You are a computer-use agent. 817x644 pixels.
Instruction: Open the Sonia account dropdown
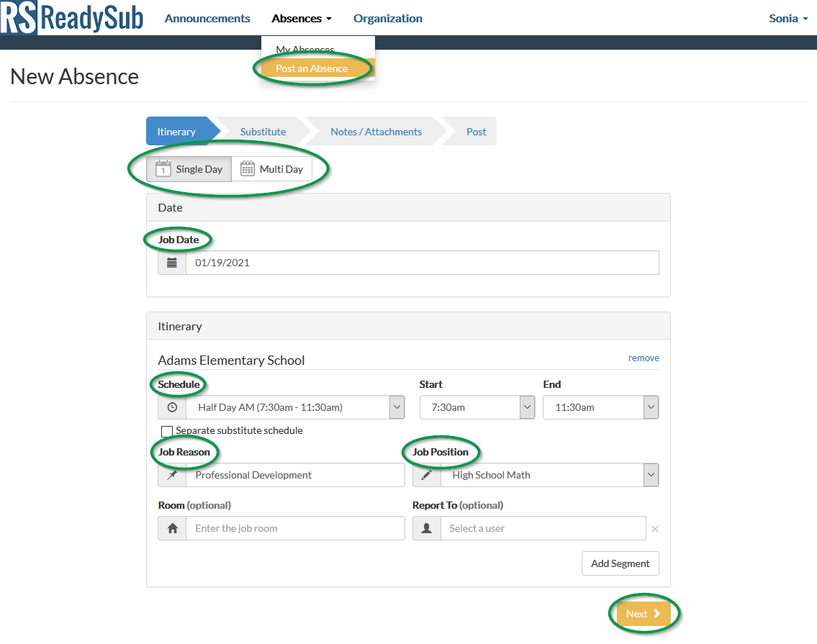point(787,18)
